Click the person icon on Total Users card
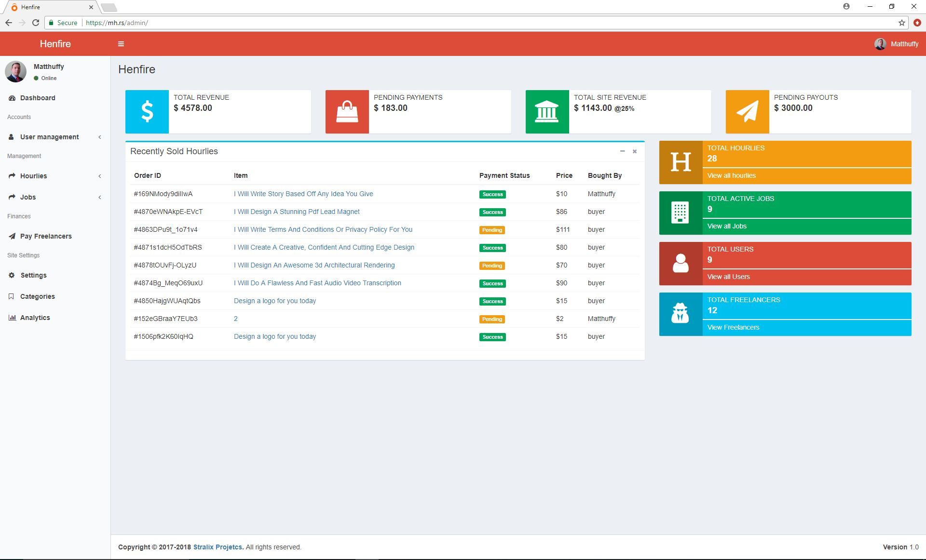This screenshot has width=926, height=560. tap(681, 264)
